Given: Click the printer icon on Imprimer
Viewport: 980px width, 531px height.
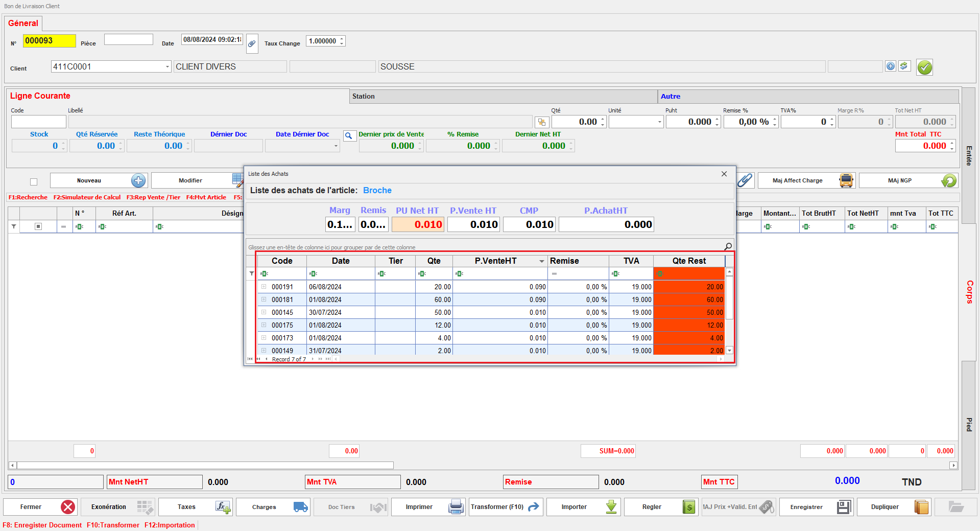Looking at the screenshot, I should 456,507.
